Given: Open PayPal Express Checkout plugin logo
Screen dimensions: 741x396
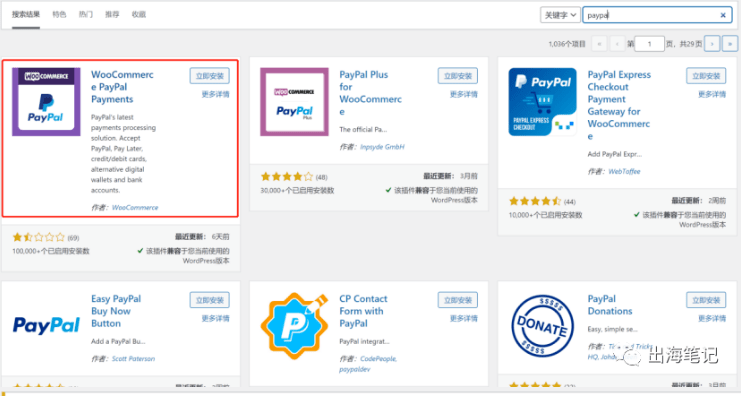Looking at the screenshot, I should tap(543, 102).
